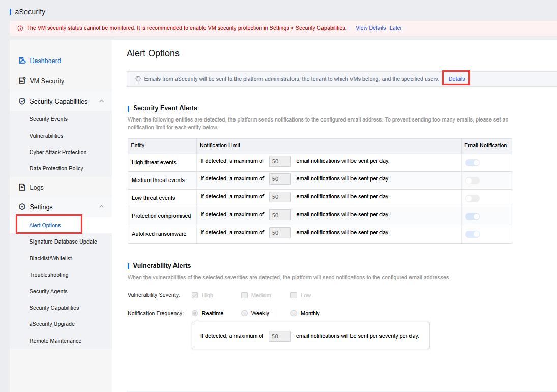Click the Email Notification column header
The height and width of the screenshot is (392, 557).
tap(486, 145)
